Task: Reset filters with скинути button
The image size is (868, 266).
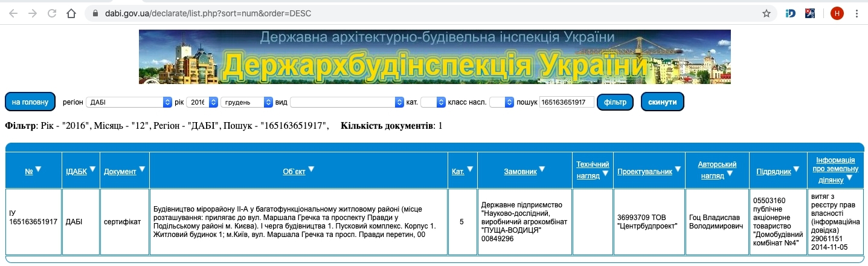Action: pyautogui.click(x=663, y=102)
